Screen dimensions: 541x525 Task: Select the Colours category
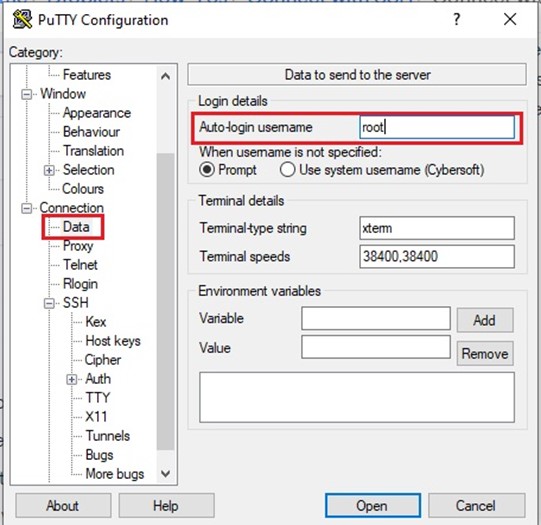[x=83, y=189]
